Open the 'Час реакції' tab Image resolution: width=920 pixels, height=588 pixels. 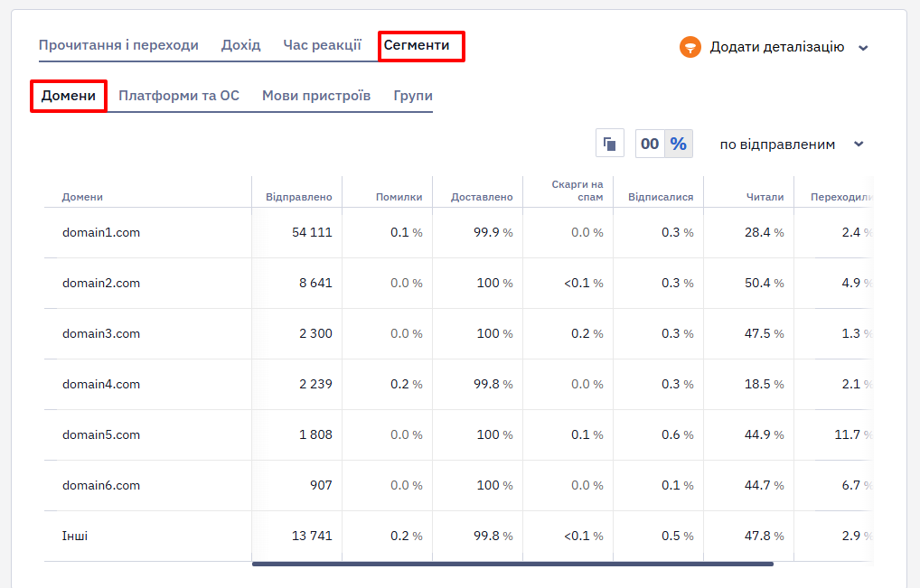(x=322, y=45)
